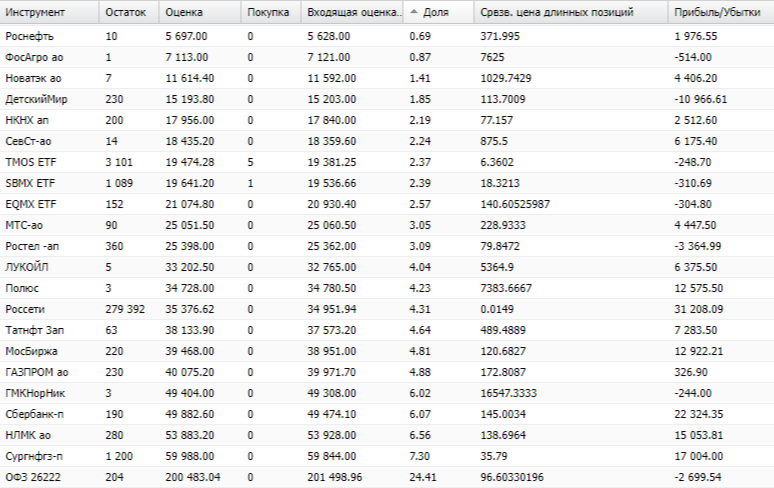Image resolution: width=774 pixels, height=488 pixels.
Task: Click ЛУКОЙЛ incoming valuation 32 765.00
Action: (x=332, y=267)
